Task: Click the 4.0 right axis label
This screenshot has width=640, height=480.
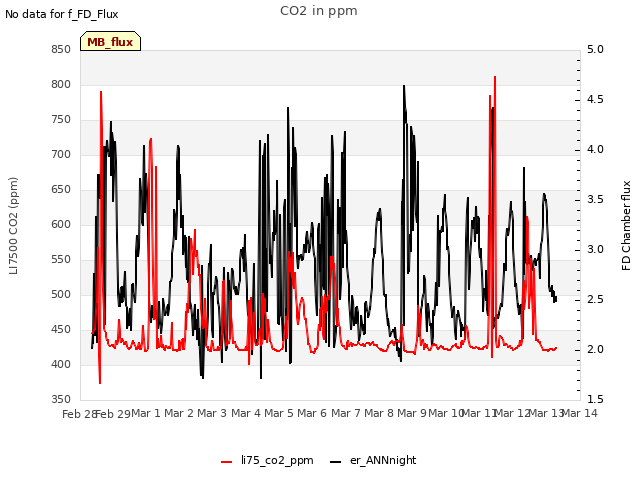Action: click(x=595, y=149)
